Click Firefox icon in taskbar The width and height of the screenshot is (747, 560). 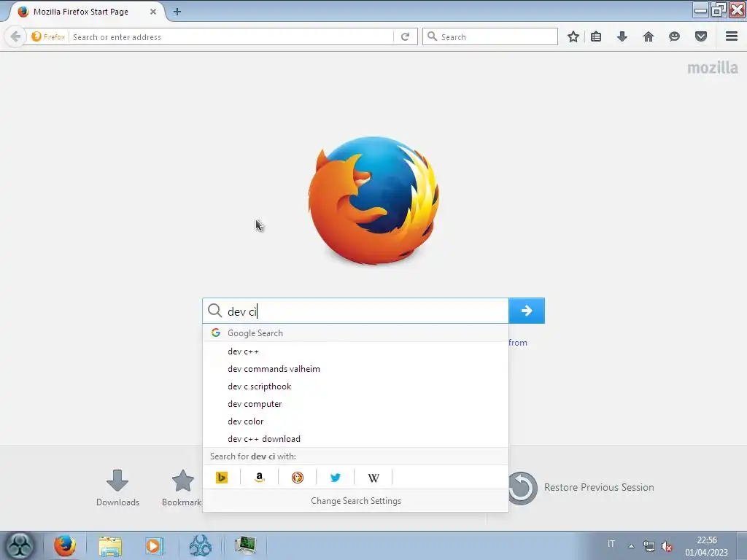click(64, 545)
